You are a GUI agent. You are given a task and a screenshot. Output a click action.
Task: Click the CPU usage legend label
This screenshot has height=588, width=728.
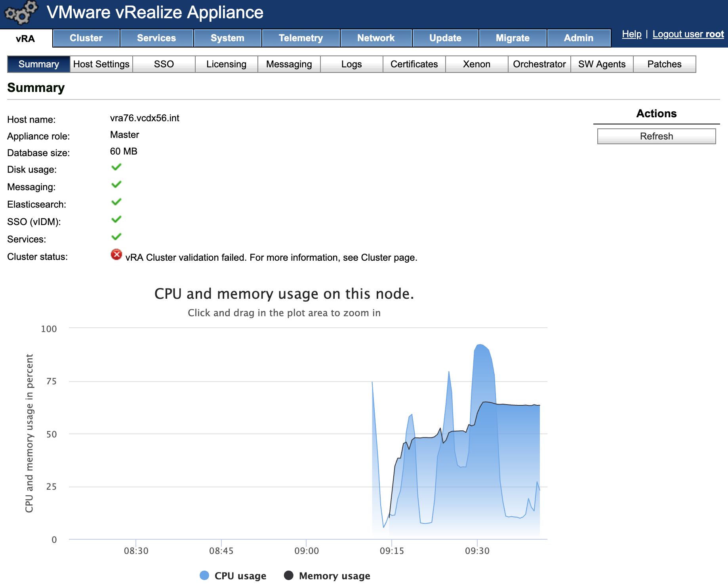click(240, 576)
